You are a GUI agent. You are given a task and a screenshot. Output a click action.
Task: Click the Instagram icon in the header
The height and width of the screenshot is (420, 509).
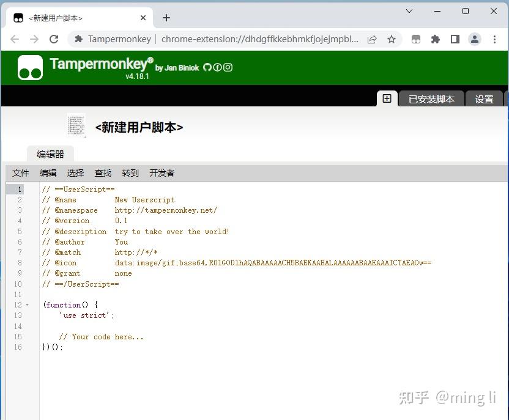coord(228,68)
